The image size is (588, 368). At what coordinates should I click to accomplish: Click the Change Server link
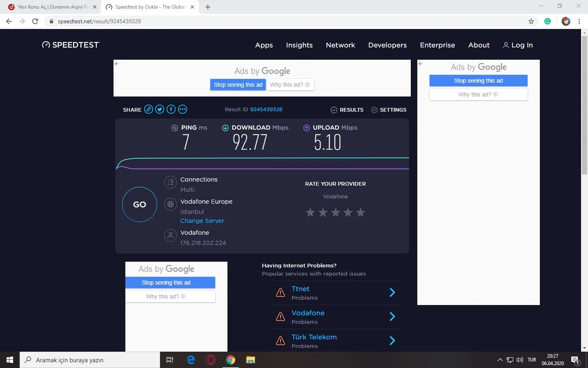[x=202, y=221]
